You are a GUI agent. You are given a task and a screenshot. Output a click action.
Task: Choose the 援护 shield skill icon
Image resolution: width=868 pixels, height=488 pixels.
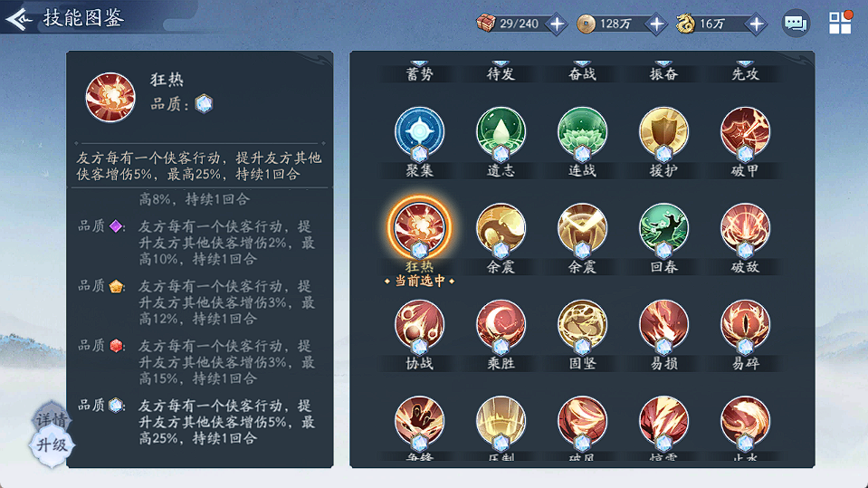click(663, 133)
